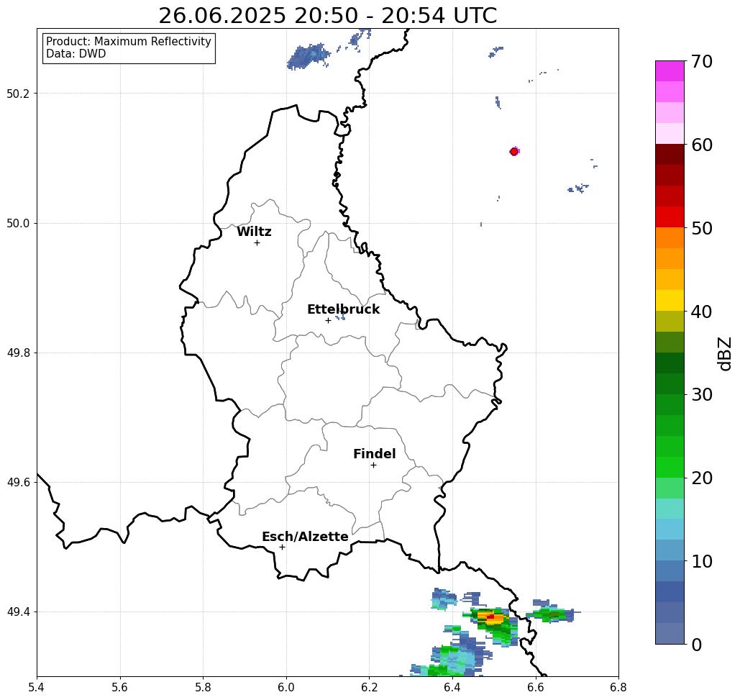Image resolution: width=740 pixels, height=700 pixels.
Task: Click the latitude tick label 49.8
Action: pos(18,353)
